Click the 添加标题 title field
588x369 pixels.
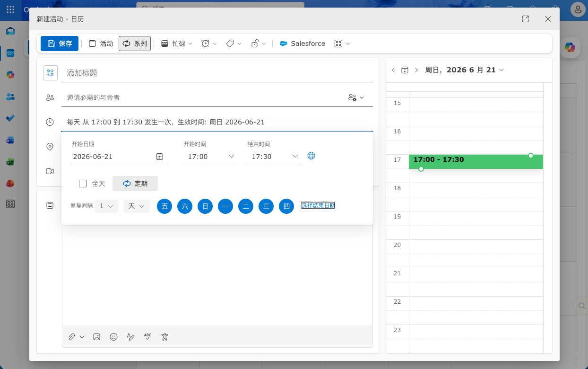[217, 73]
